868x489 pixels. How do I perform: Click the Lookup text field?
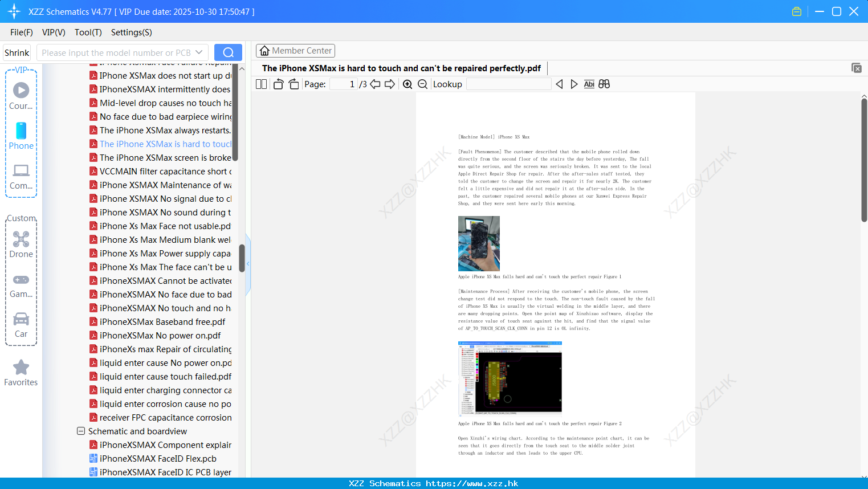pos(509,84)
